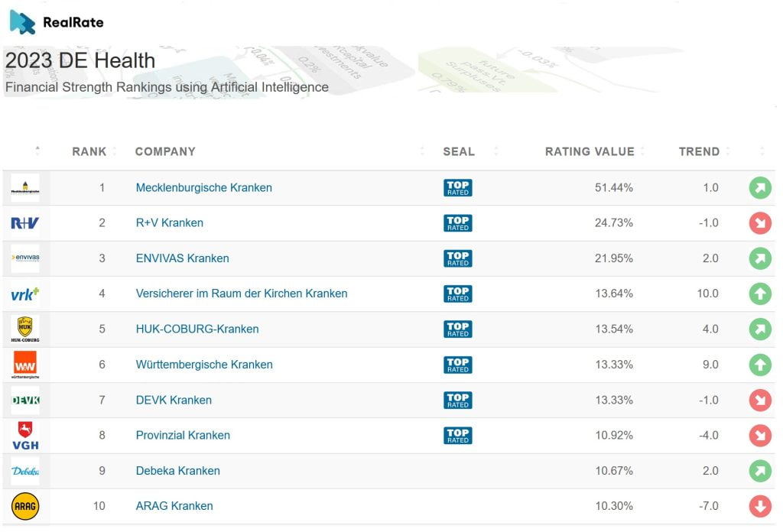Viewport: 783px width, 532px height.
Task: Open Provinzial Kranken company link
Action: point(183,435)
